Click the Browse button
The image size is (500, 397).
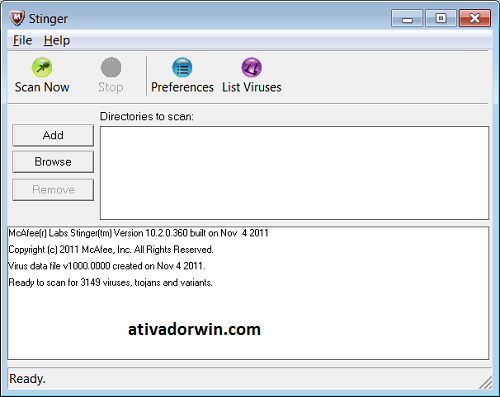click(53, 162)
